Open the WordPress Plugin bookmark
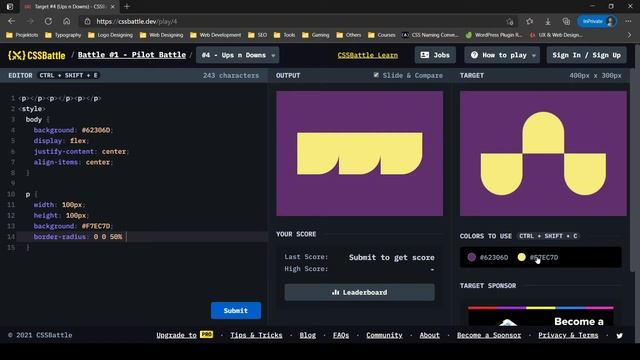640x360 pixels. pos(494,35)
